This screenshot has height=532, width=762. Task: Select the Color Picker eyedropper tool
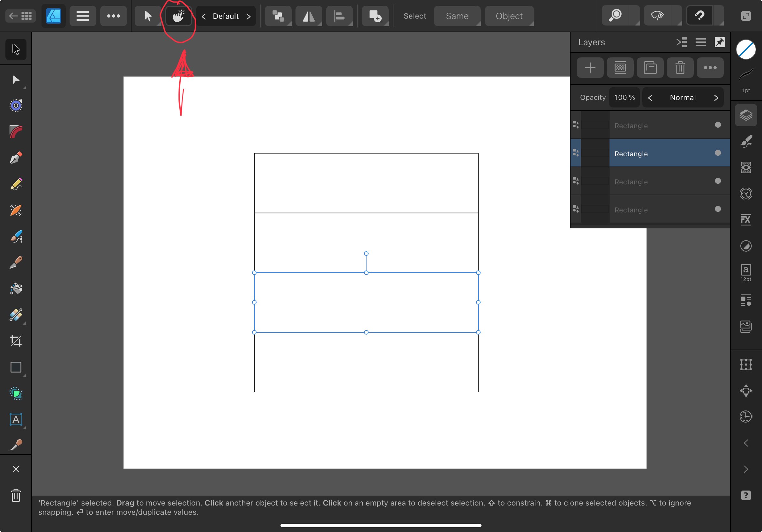16,445
